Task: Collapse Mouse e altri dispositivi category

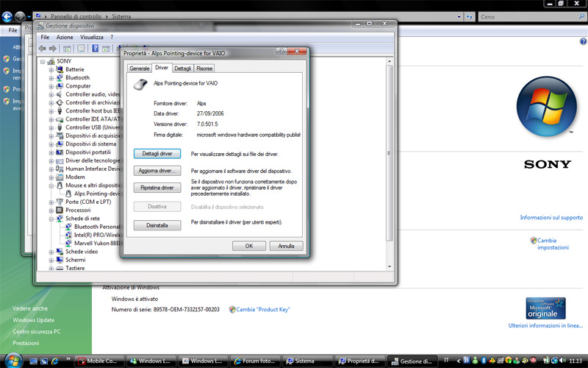Action: coord(51,185)
